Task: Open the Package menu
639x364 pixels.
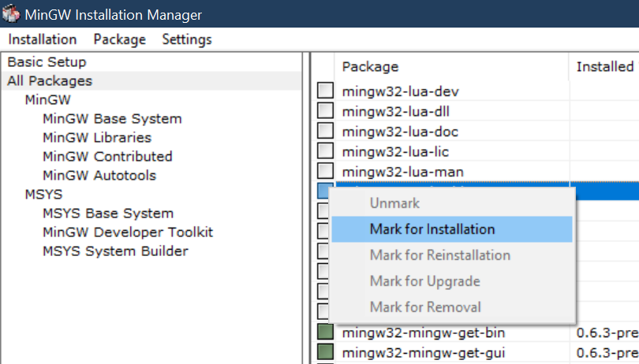Action: click(x=119, y=39)
